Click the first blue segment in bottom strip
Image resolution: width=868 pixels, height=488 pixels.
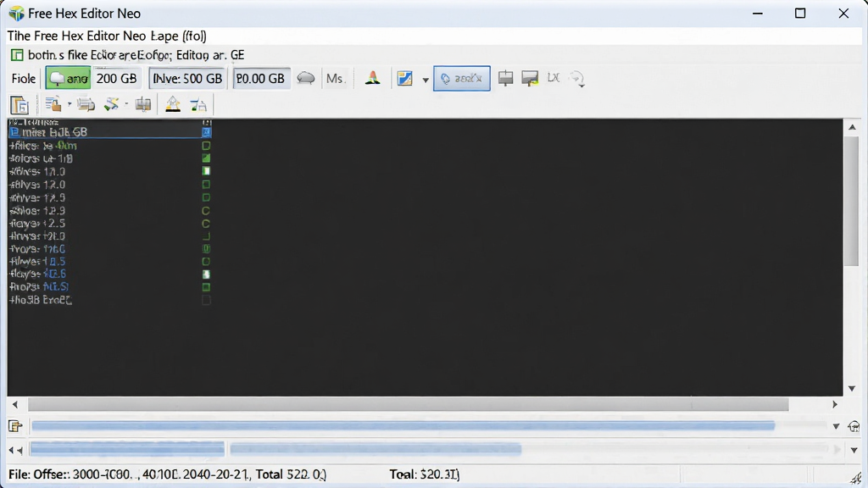(x=127, y=449)
